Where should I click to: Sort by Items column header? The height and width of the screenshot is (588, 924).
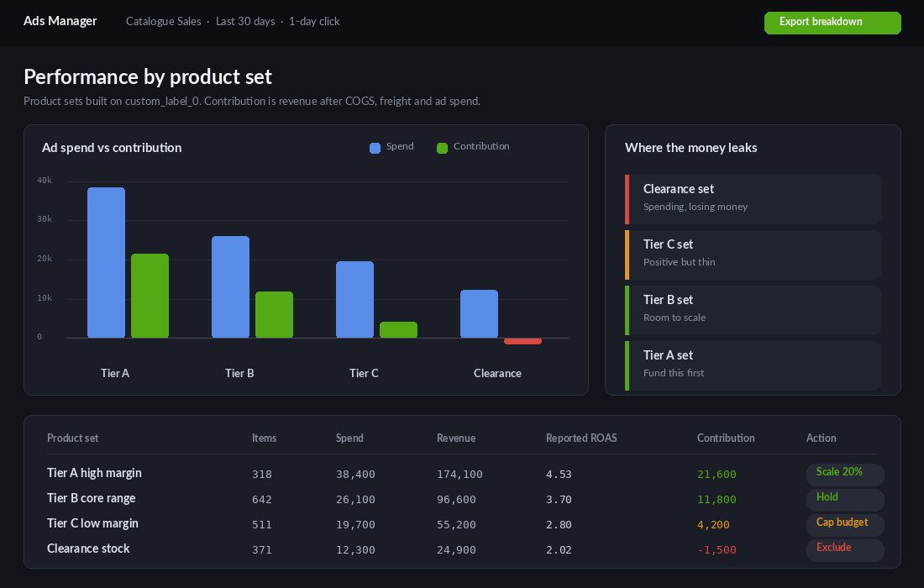264,438
